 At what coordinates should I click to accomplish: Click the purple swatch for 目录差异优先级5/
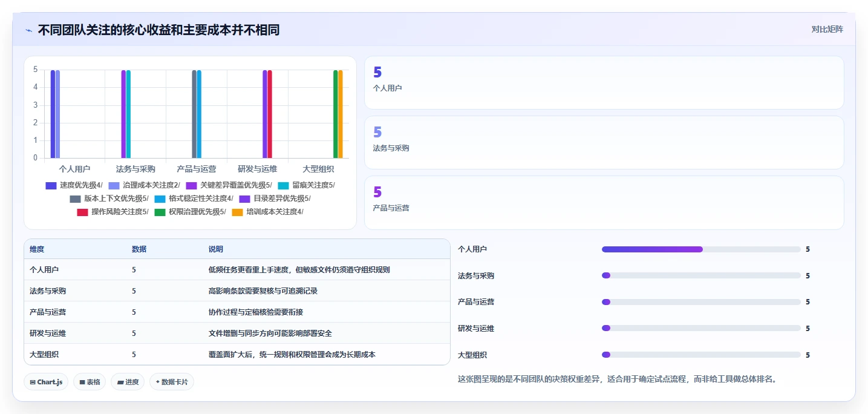pyautogui.click(x=244, y=199)
